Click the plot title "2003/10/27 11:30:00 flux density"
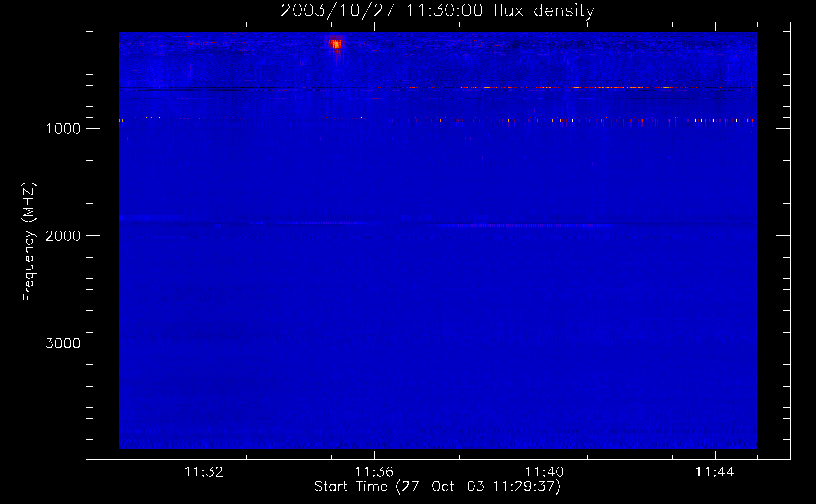Image resolution: width=816 pixels, height=504 pixels. pos(437,11)
